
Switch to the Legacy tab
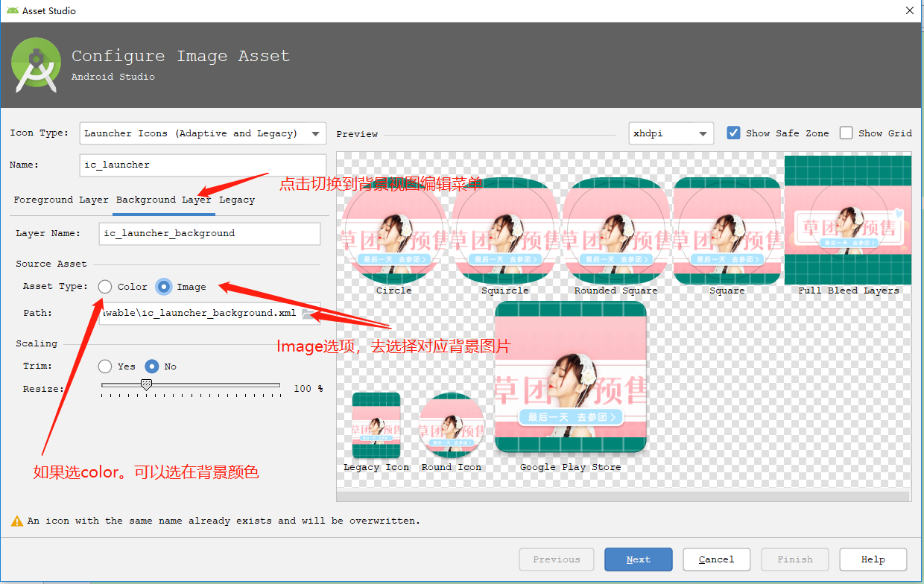point(237,200)
